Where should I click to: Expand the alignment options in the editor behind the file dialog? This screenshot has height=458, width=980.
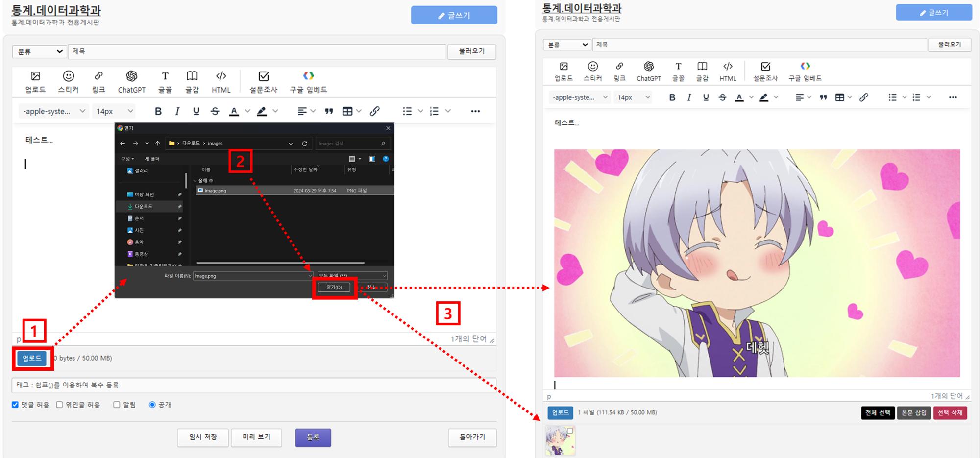(x=313, y=111)
